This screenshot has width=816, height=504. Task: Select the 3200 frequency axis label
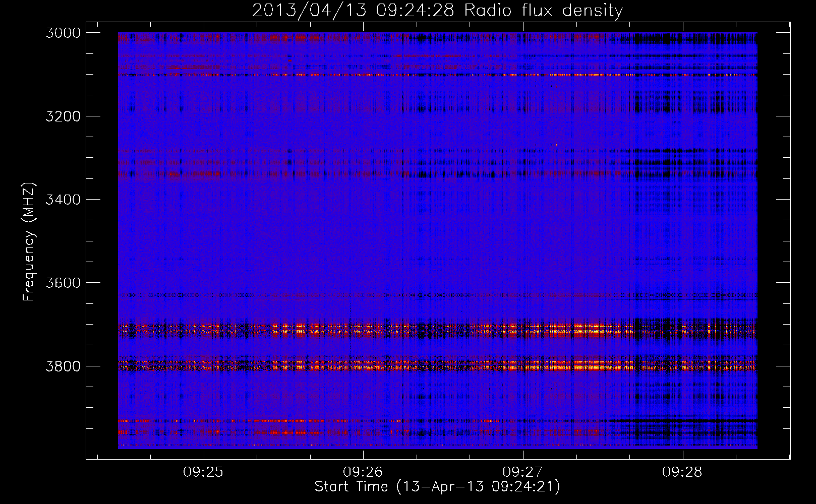pyautogui.click(x=63, y=116)
